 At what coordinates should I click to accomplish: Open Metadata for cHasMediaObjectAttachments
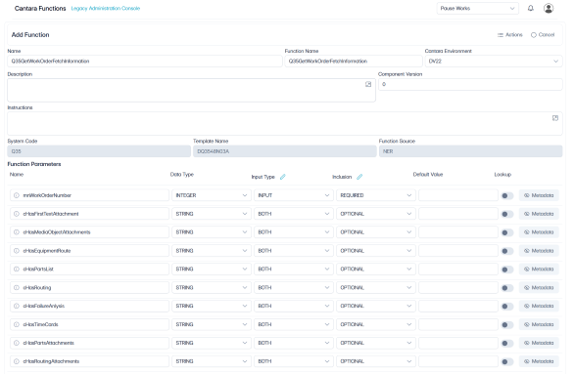538,232
